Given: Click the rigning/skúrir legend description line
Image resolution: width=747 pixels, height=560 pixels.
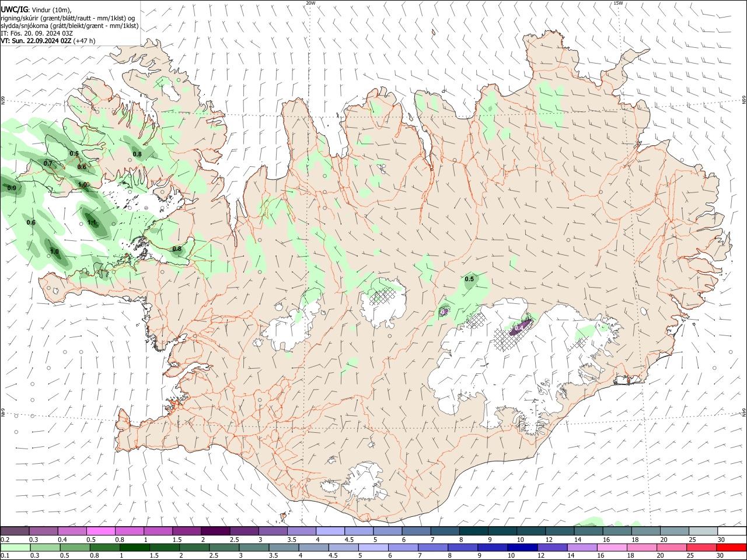Looking at the screenshot, I should (67, 17).
